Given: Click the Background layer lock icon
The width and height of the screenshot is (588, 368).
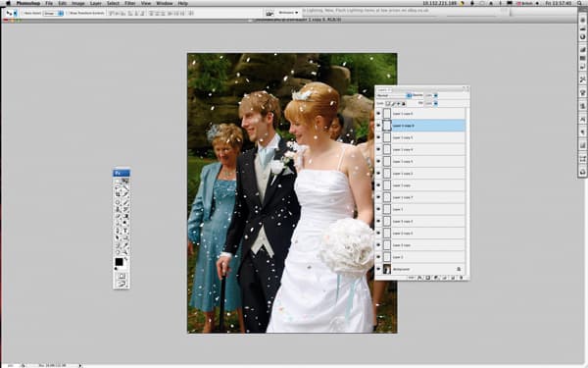Looking at the screenshot, I should [x=459, y=269].
